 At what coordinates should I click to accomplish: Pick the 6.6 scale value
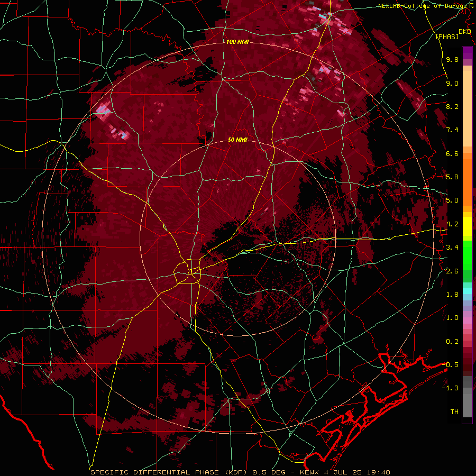(x=452, y=153)
